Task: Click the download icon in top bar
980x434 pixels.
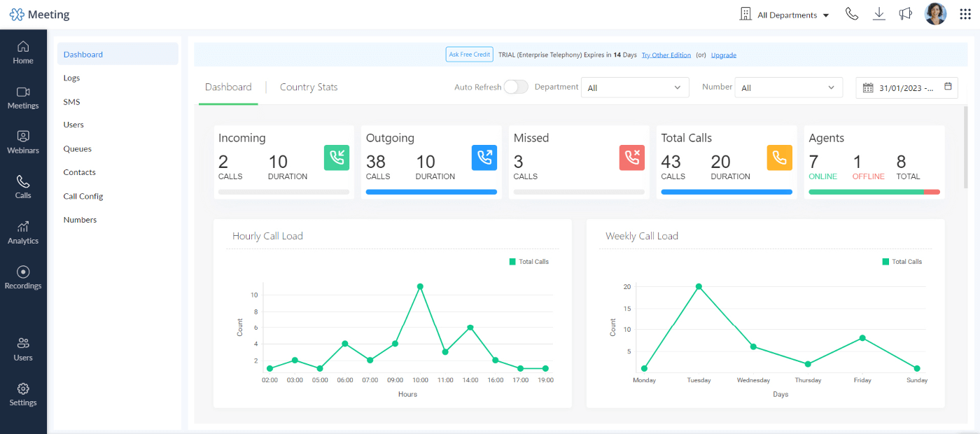Action: tap(878, 13)
